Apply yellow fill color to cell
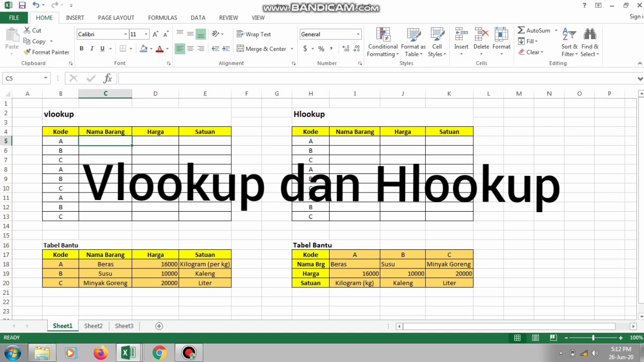644x362 pixels. [143, 49]
